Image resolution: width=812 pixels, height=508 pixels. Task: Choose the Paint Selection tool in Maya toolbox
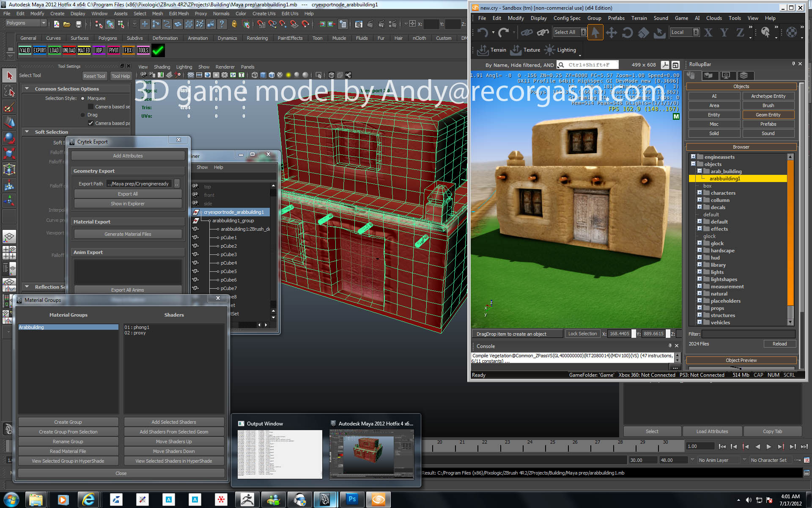(x=9, y=107)
